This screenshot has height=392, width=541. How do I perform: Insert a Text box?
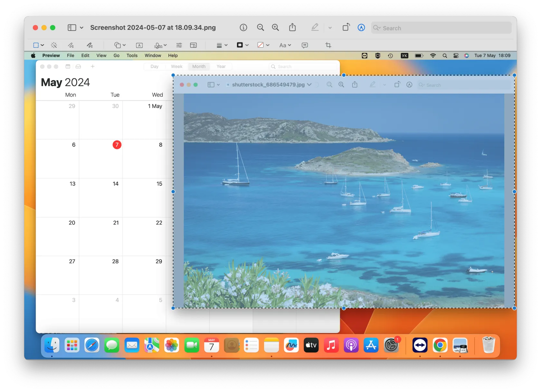coord(139,45)
